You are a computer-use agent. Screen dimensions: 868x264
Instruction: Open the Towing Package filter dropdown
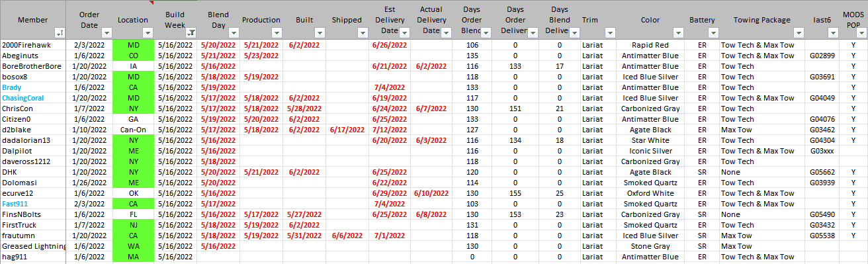(799, 32)
